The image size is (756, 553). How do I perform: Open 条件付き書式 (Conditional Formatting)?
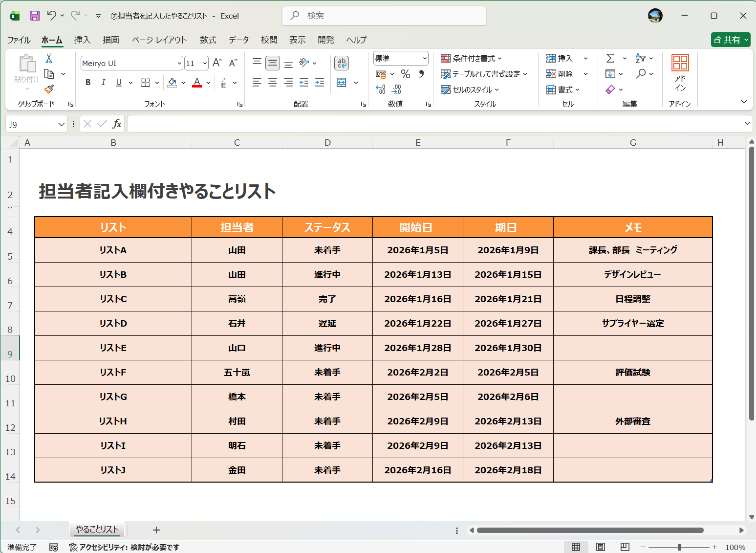pyautogui.click(x=471, y=58)
